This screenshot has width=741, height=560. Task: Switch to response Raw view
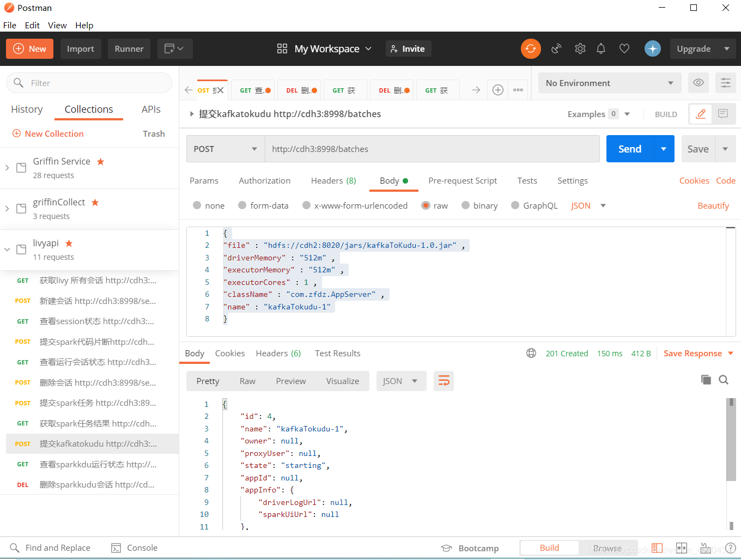pos(247,381)
